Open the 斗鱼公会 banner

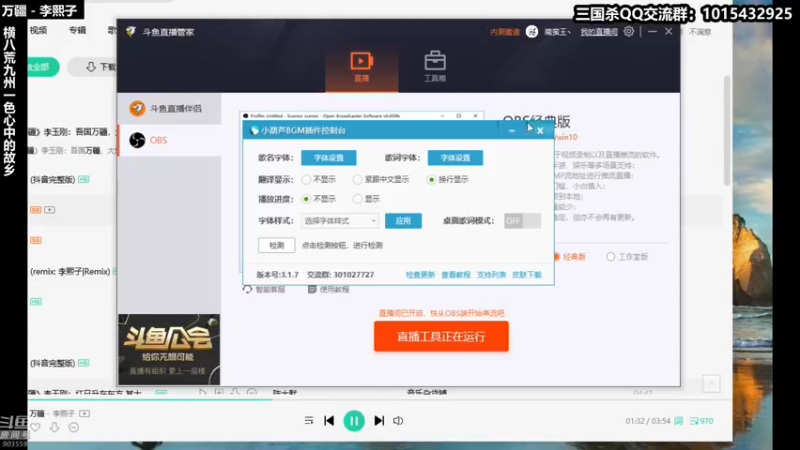point(169,349)
